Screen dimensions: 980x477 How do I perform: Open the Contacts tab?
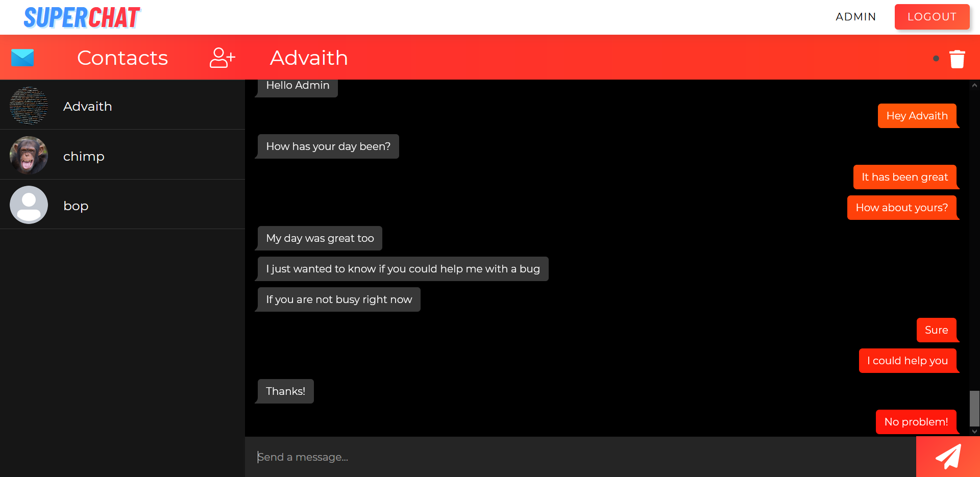tap(122, 58)
